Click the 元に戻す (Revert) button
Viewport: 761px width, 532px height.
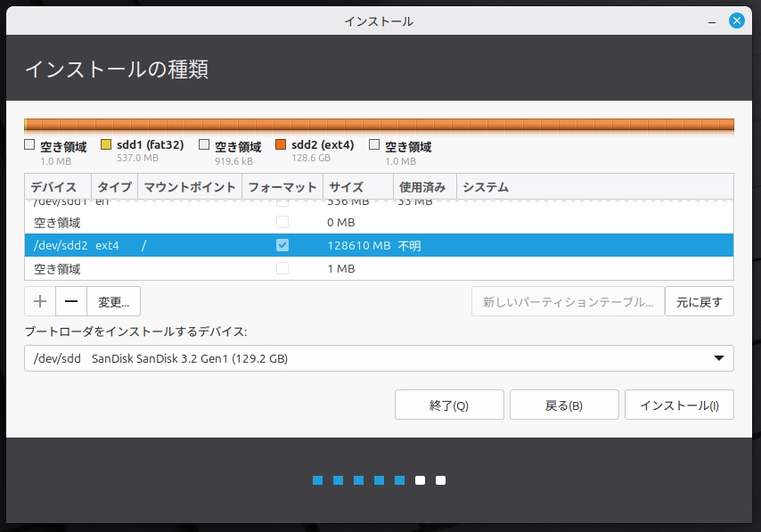(x=700, y=302)
